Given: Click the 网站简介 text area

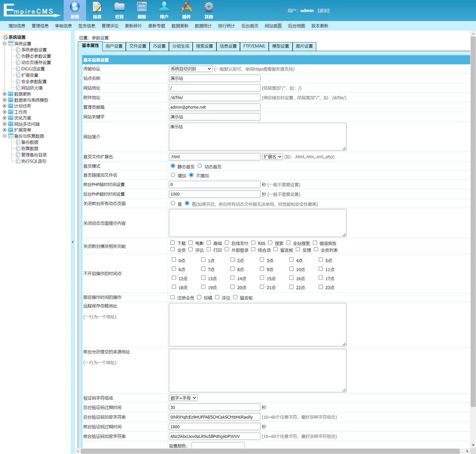Looking at the screenshot, I should 258,137.
